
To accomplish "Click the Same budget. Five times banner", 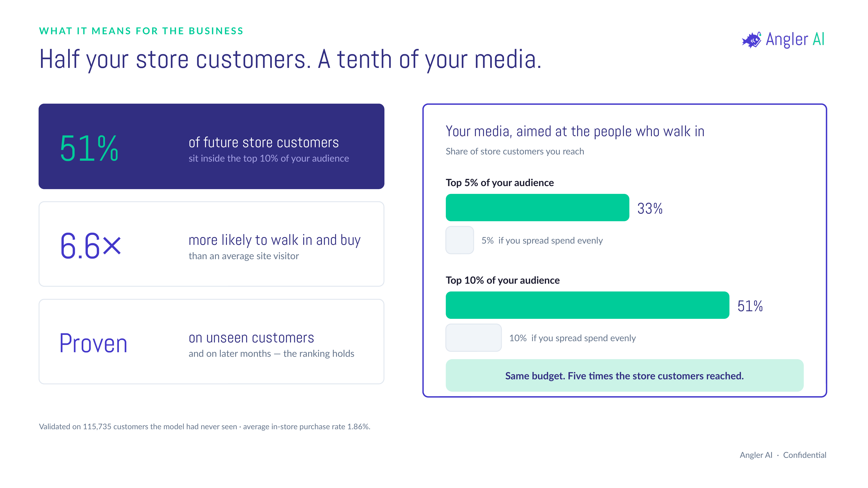I will [624, 375].
